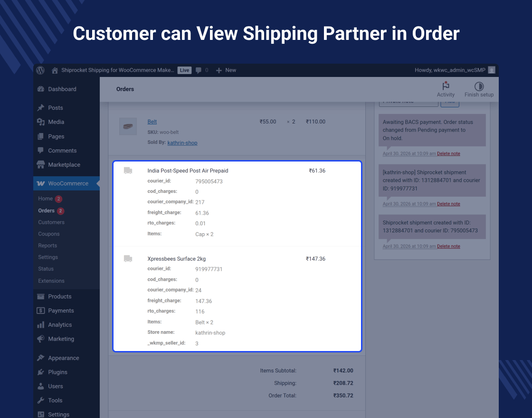The height and width of the screenshot is (418, 532).
Task: Click the Posts pin icon
Action: 41,107
